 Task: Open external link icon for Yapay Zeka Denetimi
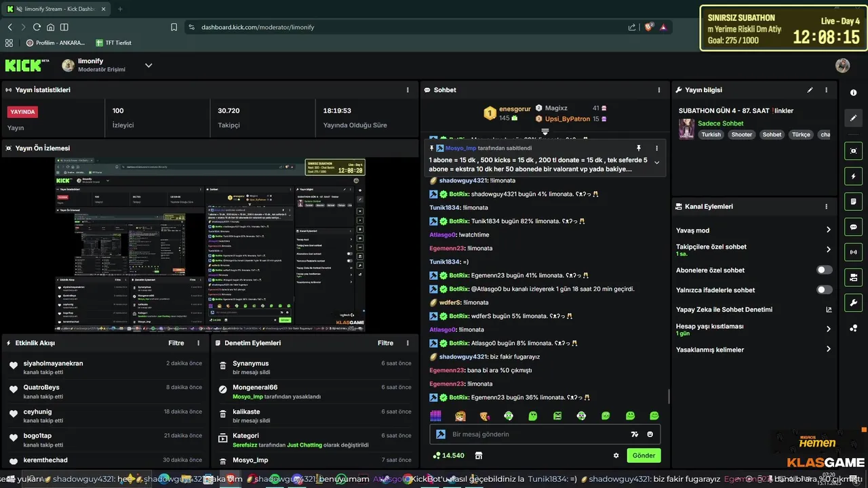point(829,310)
